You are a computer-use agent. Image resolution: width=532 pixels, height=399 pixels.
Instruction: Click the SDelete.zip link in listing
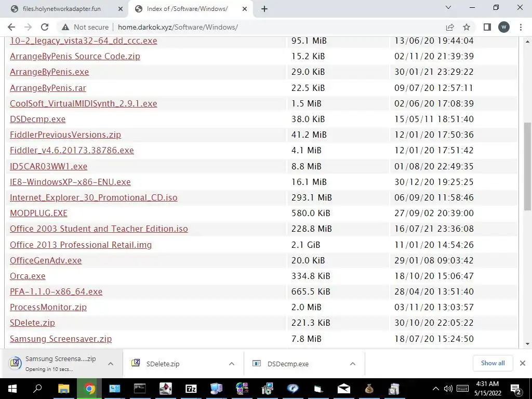click(32, 323)
